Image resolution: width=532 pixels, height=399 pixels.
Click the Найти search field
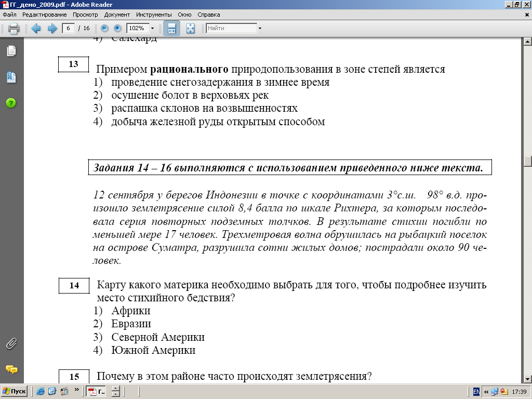click(232, 28)
